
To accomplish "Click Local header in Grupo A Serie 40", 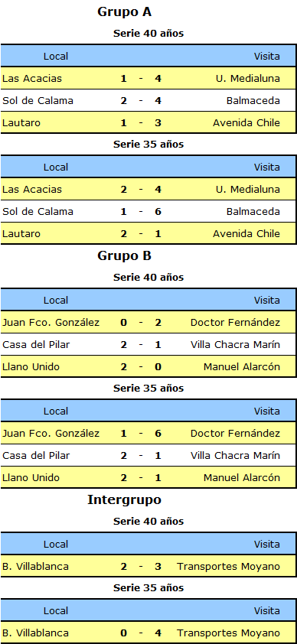I will [56, 56].
